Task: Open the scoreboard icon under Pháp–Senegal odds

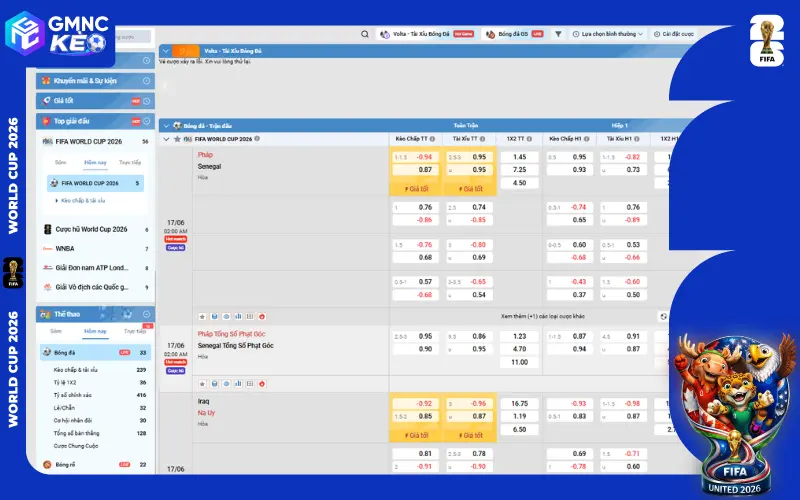Action: (250, 316)
